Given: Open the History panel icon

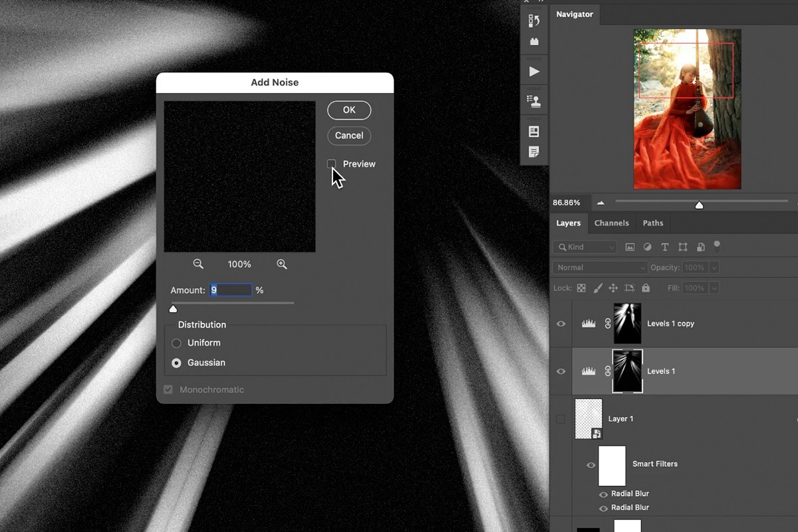Looking at the screenshot, I should [534, 21].
